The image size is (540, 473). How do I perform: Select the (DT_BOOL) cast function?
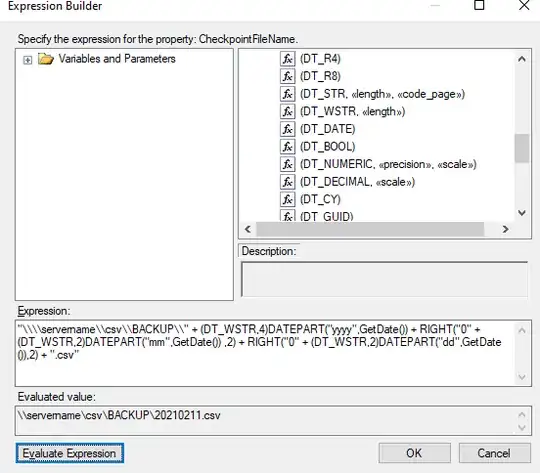point(328,147)
